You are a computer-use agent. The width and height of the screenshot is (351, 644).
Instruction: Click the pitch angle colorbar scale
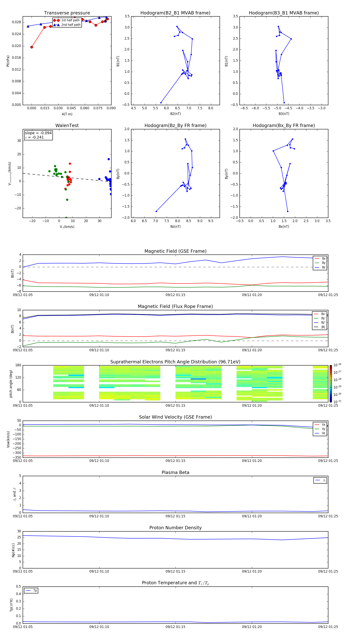pos(331,384)
